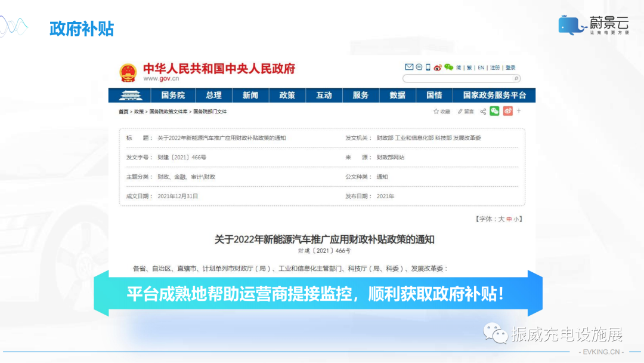Open the 服务 navigation menu
The image size is (644, 363).
click(x=360, y=95)
